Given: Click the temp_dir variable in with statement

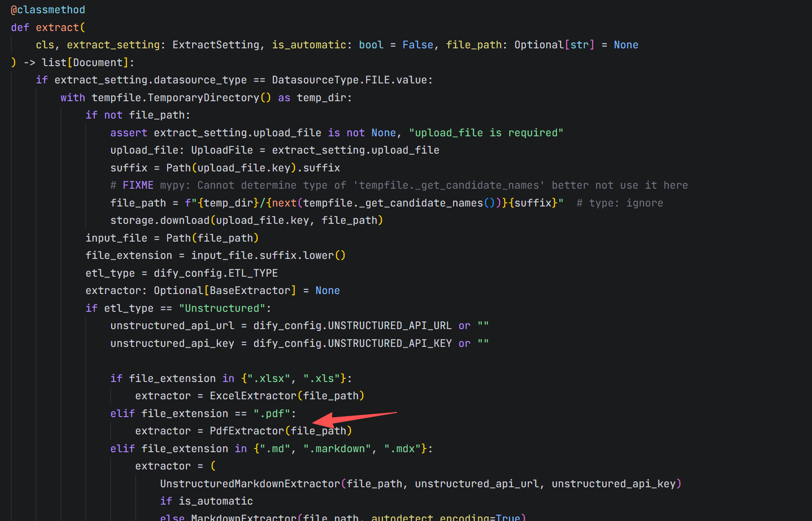Looking at the screenshot, I should [x=322, y=98].
